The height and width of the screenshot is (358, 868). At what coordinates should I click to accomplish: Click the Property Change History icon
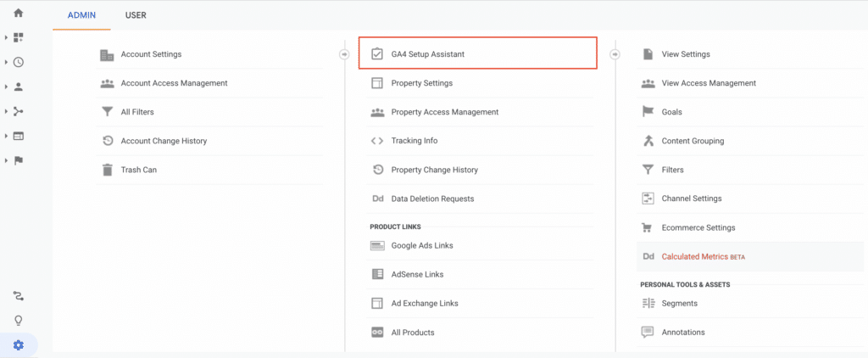tap(377, 170)
